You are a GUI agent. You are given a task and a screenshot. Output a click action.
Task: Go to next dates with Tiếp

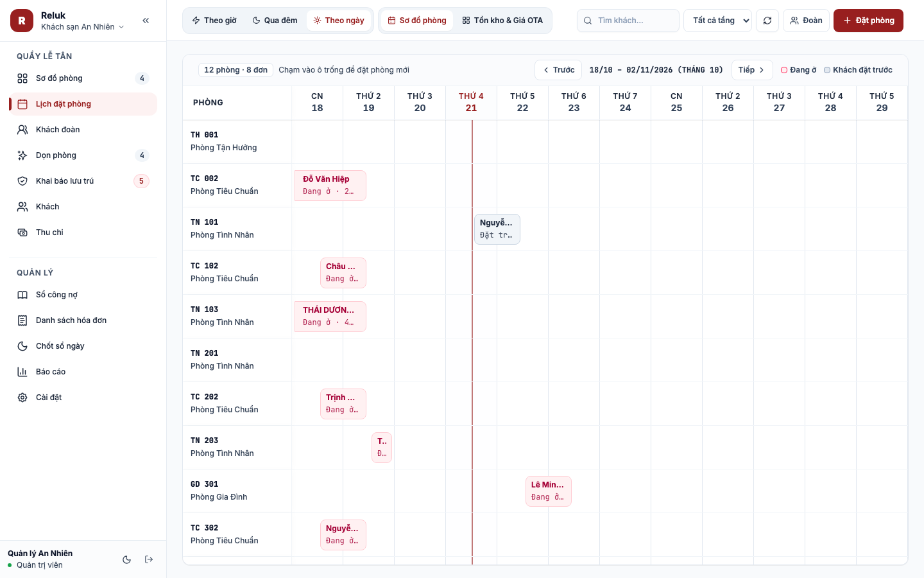752,70
